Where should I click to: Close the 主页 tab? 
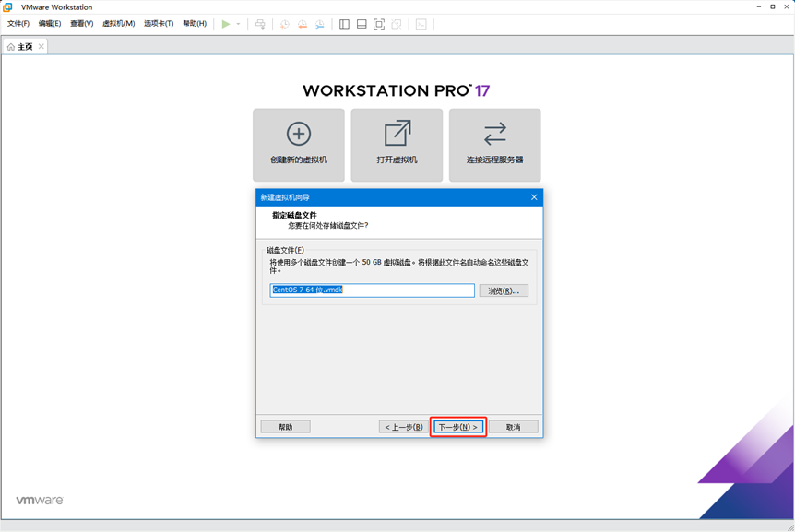point(42,47)
